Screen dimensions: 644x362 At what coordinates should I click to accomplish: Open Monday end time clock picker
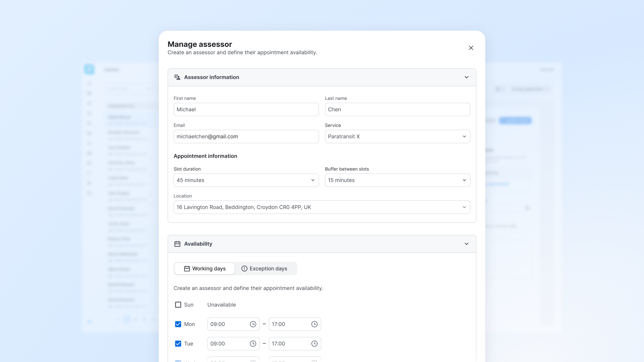pyautogui.click(x=314, y=324)
